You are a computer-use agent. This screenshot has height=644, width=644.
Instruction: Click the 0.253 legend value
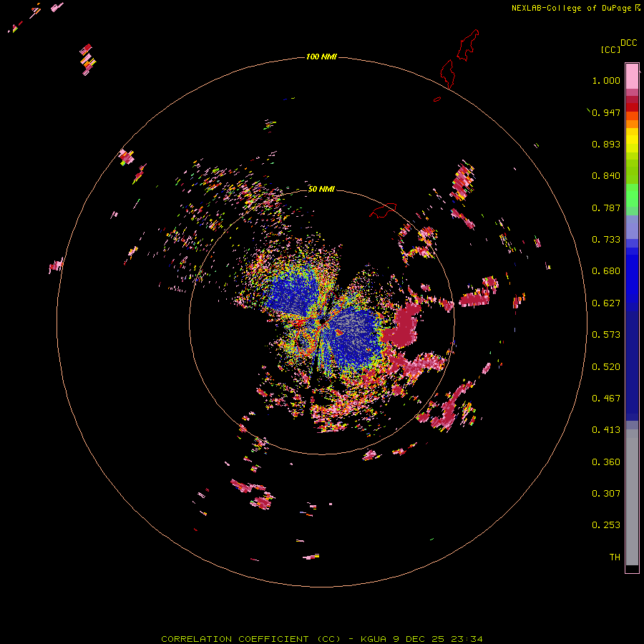[x=606, y=525]
